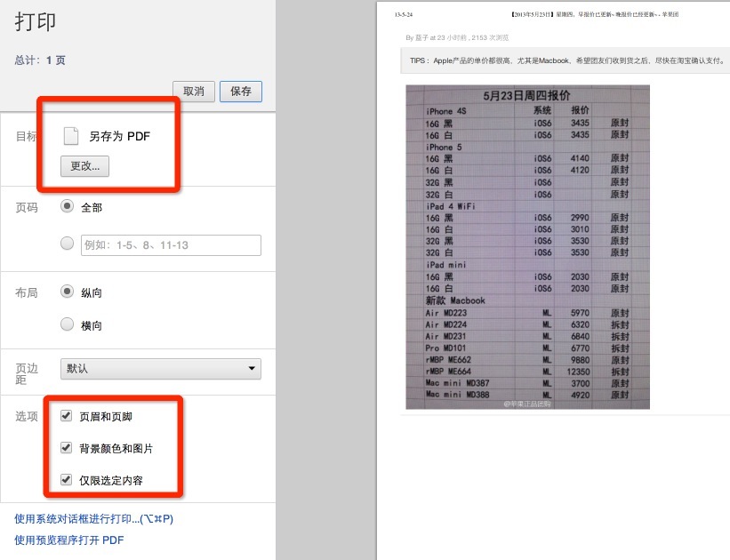The image size is (730, 560).
Task: Click the 总计：1 页 total text
Action: click(x=40, y=60)
